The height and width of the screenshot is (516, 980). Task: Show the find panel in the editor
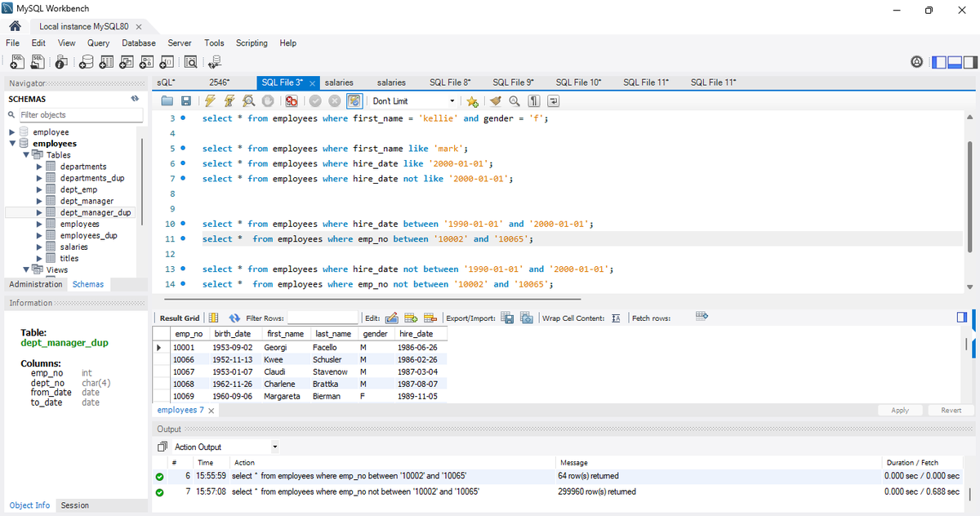tap(514, 101)
